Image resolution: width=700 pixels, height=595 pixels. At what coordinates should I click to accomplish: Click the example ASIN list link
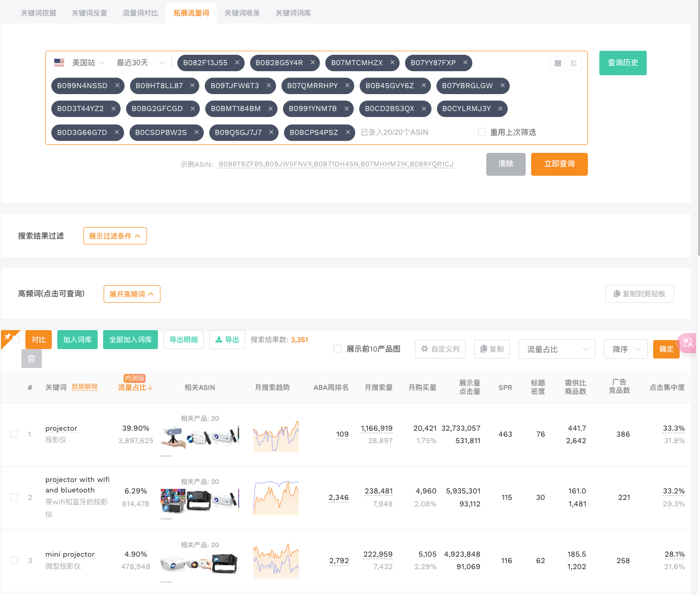(x=336, y=164)
